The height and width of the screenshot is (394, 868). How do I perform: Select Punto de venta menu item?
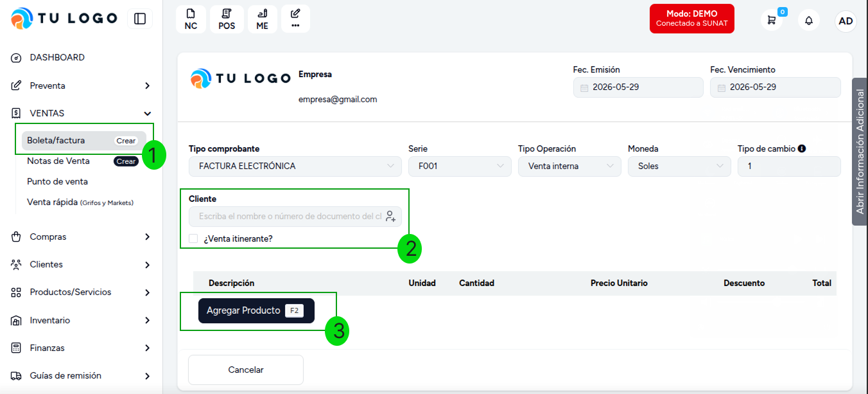(58, 181)
